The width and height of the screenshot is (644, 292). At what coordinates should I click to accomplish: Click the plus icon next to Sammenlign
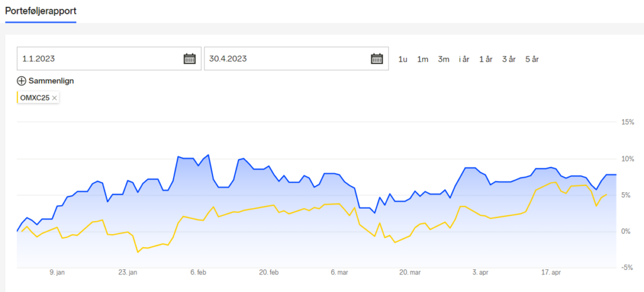point(21,81)
